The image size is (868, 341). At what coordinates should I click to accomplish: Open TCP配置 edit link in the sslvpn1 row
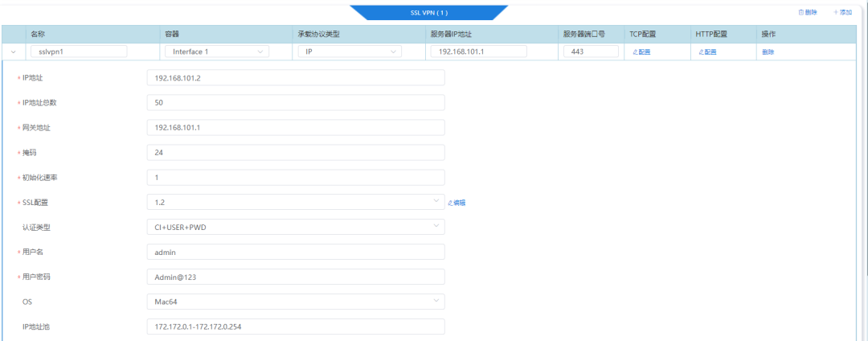(x=641, y=51)
